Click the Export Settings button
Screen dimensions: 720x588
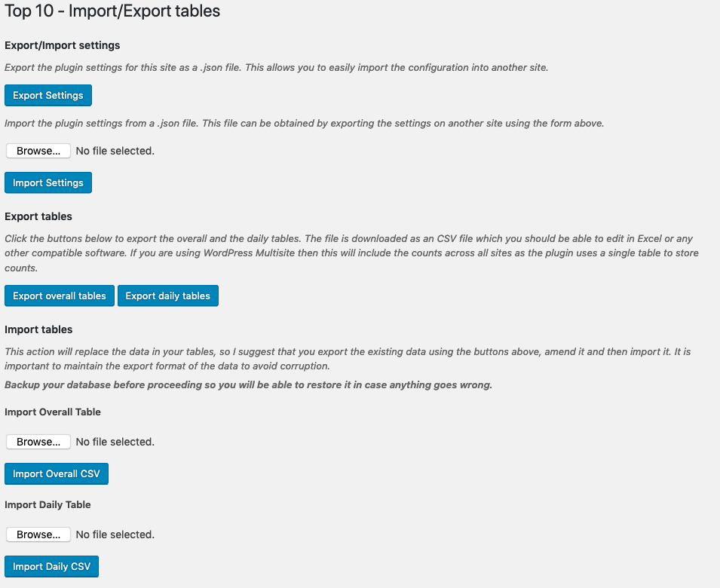click(x=48, y=96)
